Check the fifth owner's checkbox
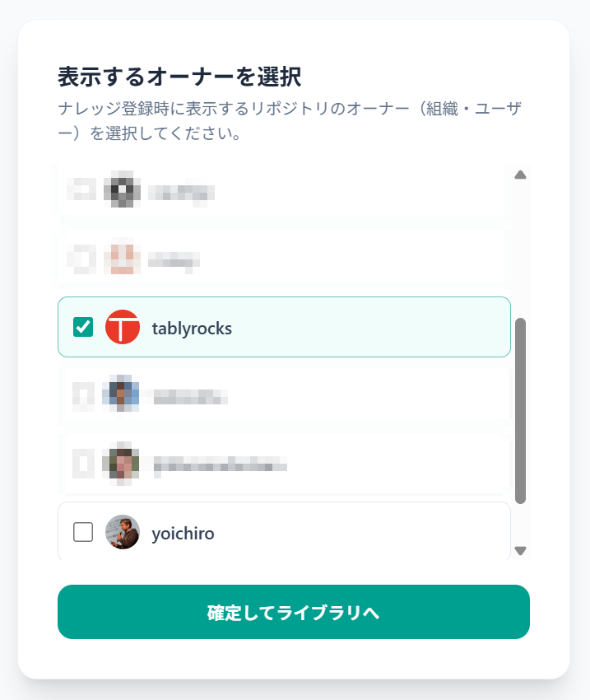 coord(81,464)
